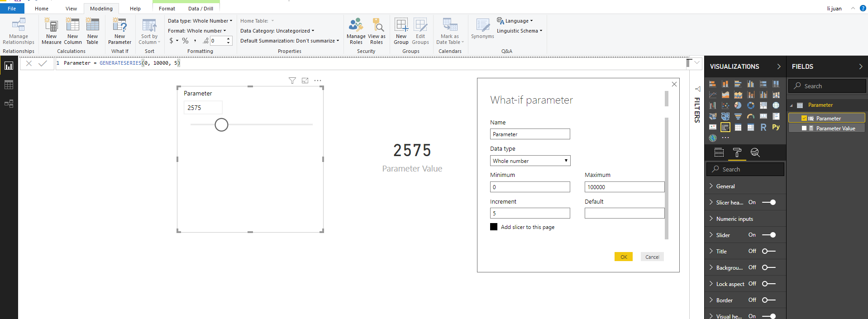The height and width of the screenshot is (319, 868).
Task: Toggle the Slider switch
Action: (x=769, y=235)
